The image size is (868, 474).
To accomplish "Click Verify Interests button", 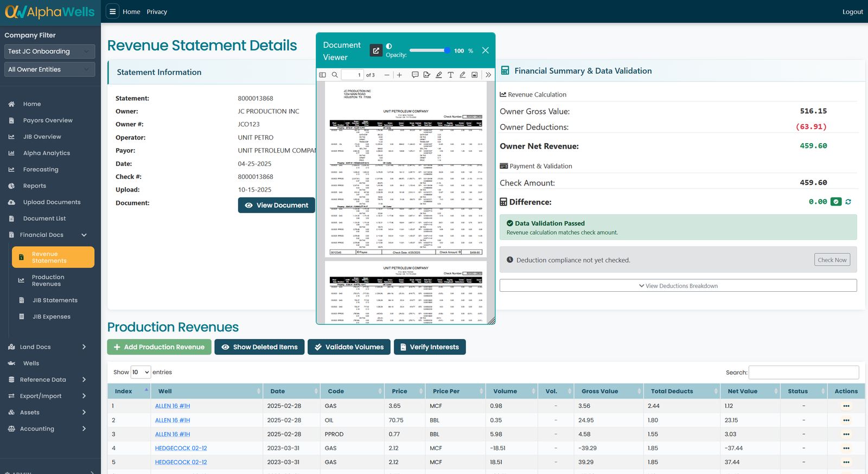I will (430, 347).
